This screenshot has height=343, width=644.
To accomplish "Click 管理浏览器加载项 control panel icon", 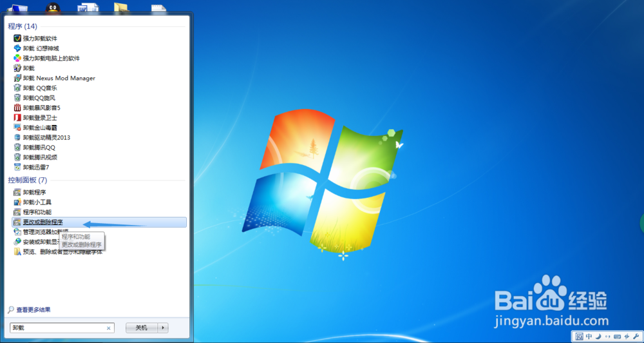I will [17, 232].
